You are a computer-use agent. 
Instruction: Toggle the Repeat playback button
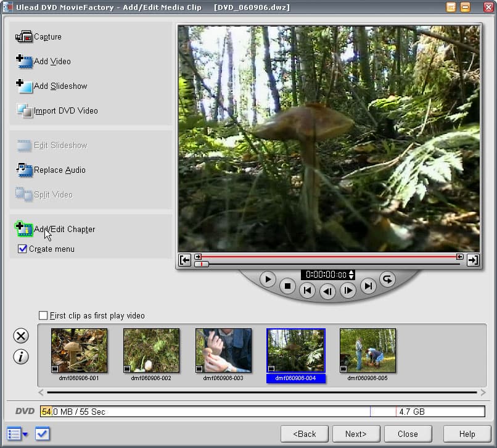(387, 279)
